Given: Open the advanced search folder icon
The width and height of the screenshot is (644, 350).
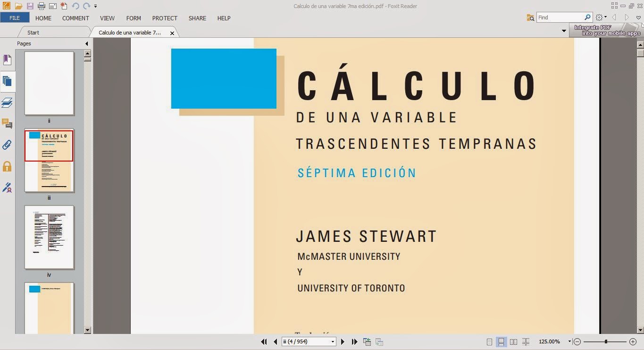Looking at the screenshot, I should click(531, 17).
